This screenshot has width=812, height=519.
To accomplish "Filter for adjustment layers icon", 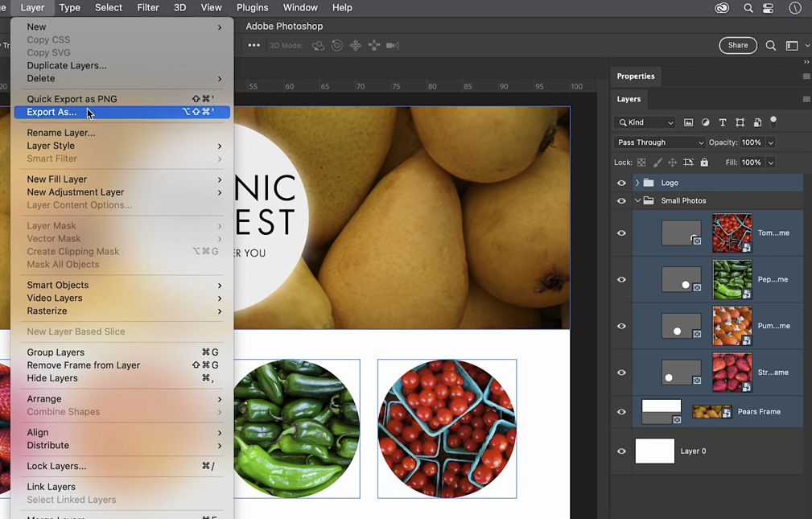I will click(x=705, y=123).
